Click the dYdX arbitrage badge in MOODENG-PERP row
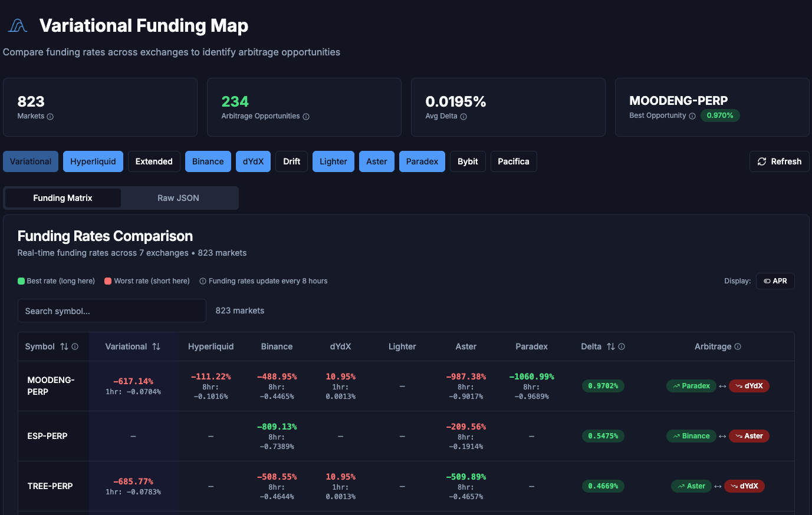 (749, 386)
